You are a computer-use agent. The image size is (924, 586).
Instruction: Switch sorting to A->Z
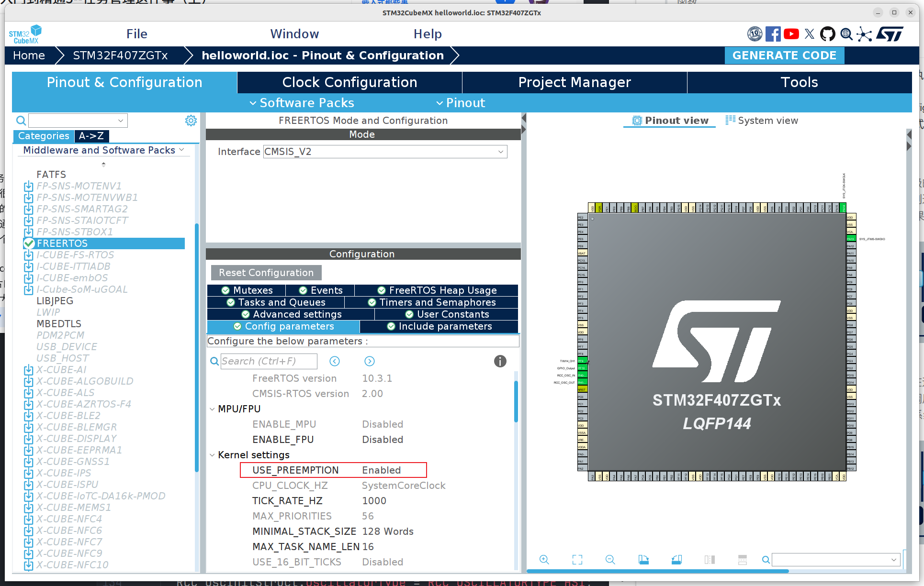[x=91, y=136]
